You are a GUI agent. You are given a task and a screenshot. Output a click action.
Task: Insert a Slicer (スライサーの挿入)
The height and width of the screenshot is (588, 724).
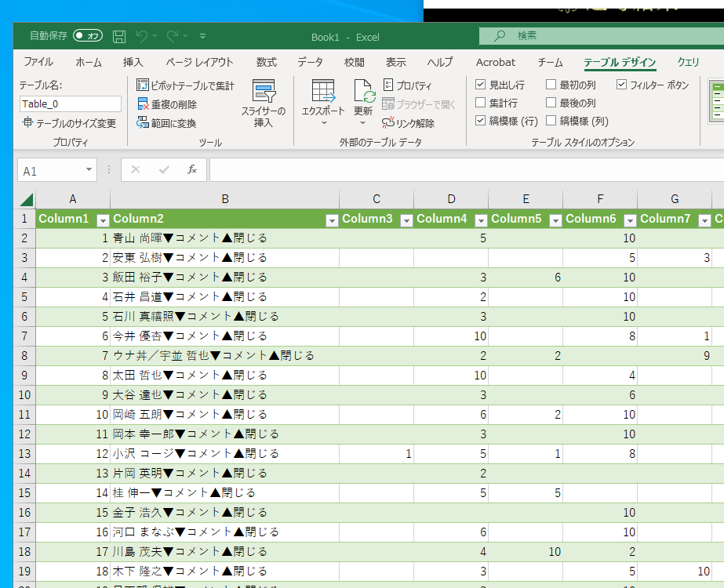pos(263,103)
